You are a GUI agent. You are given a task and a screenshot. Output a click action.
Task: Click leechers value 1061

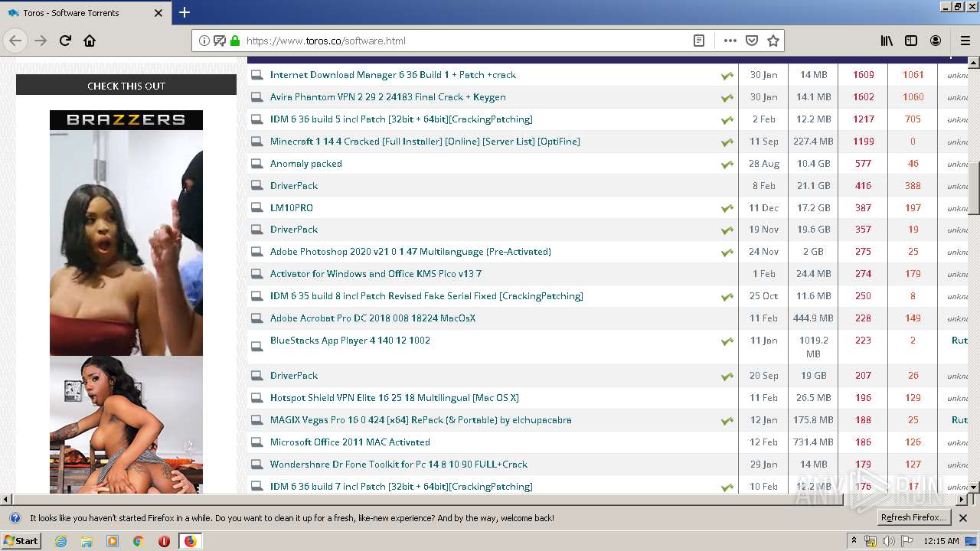[x=913, y=75]
